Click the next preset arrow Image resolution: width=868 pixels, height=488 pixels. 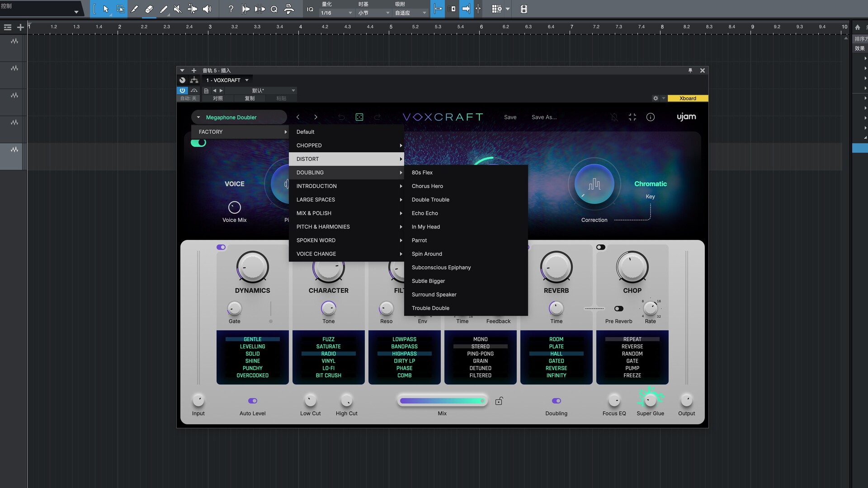tap(316, 117)
